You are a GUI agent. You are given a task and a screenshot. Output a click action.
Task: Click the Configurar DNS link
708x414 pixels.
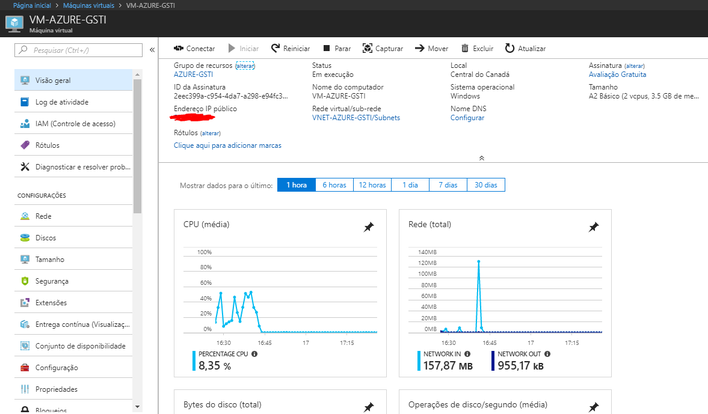(x=467, y=118)
